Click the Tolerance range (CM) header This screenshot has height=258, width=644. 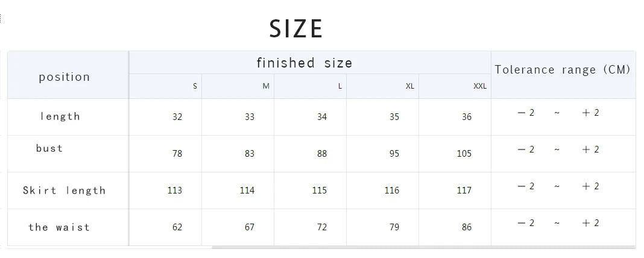[563, 70]
